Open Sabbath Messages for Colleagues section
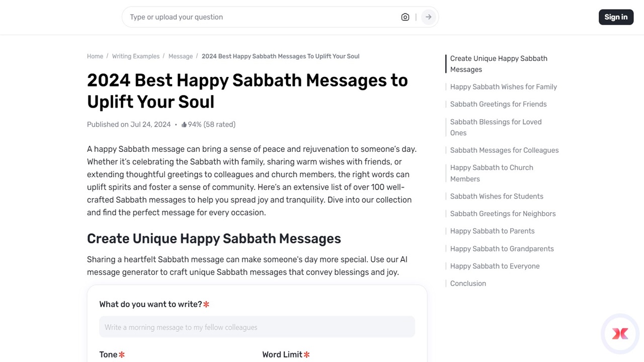This screenshot has width=644, height=362. (x=504, y=150)
